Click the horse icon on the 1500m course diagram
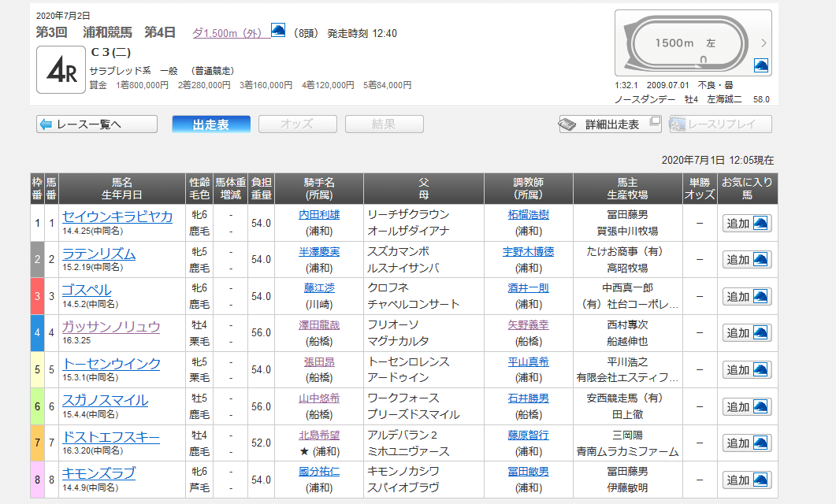Image resolution: width=836 pixels, height=504 pixels. (760, 67)
